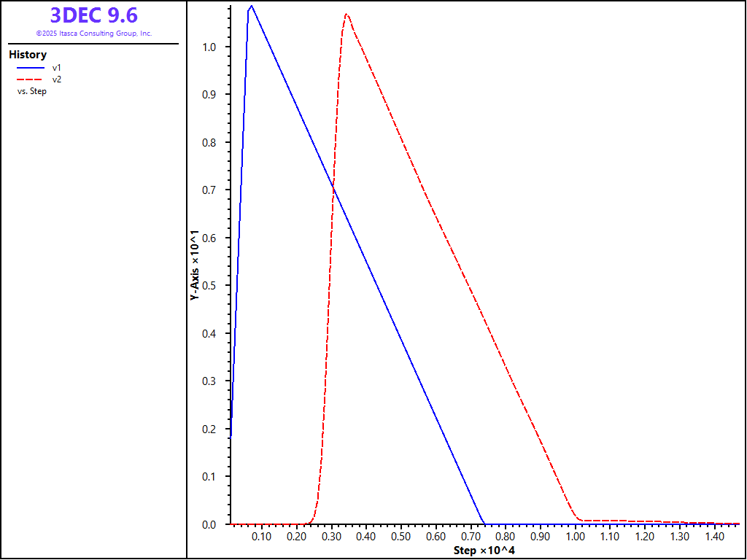The width and height of the screenshot is (747, 560).
Task: Select the v1 legend label
Action: tap(56, 67)
